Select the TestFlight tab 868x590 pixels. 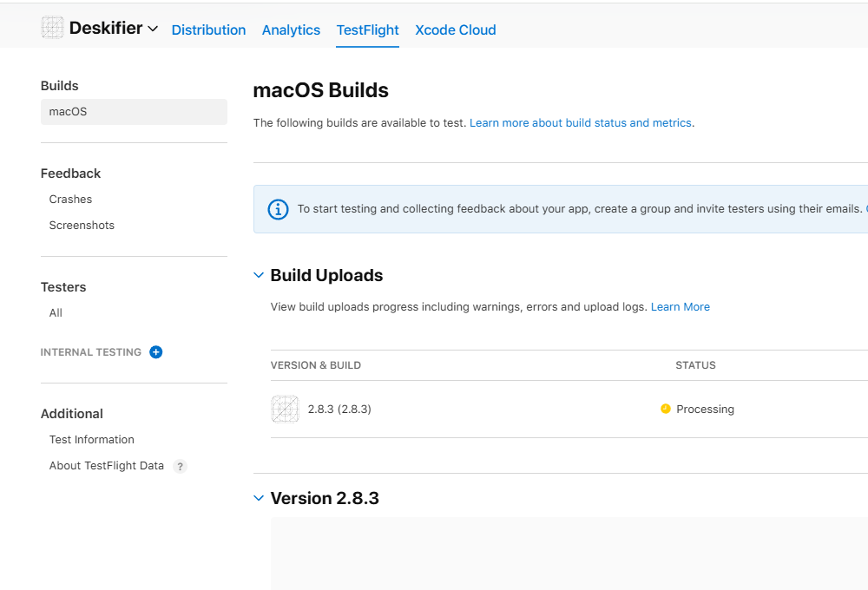coord(367,29)
